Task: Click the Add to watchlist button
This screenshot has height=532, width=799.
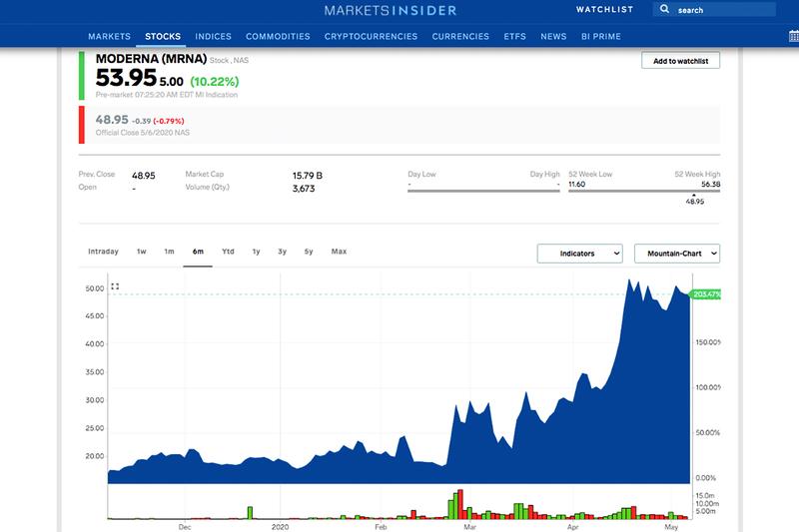Action: pos(680,61)
